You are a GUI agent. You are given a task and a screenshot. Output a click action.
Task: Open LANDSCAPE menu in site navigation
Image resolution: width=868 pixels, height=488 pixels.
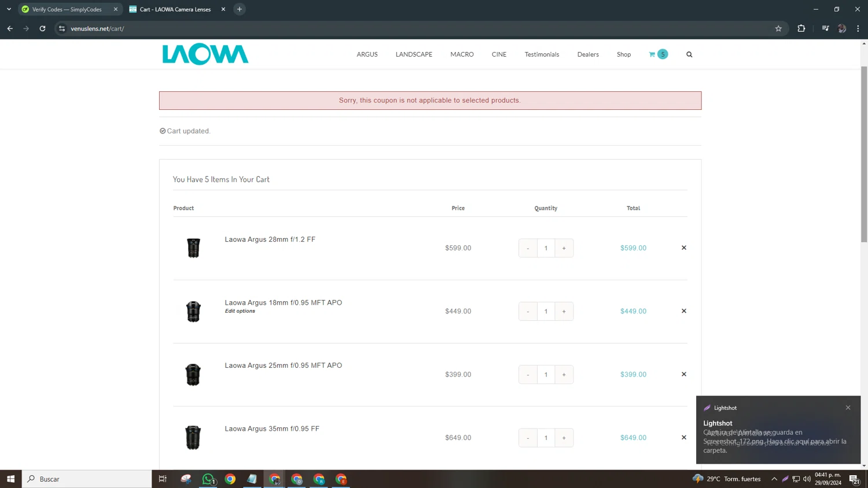coord(414,54)
